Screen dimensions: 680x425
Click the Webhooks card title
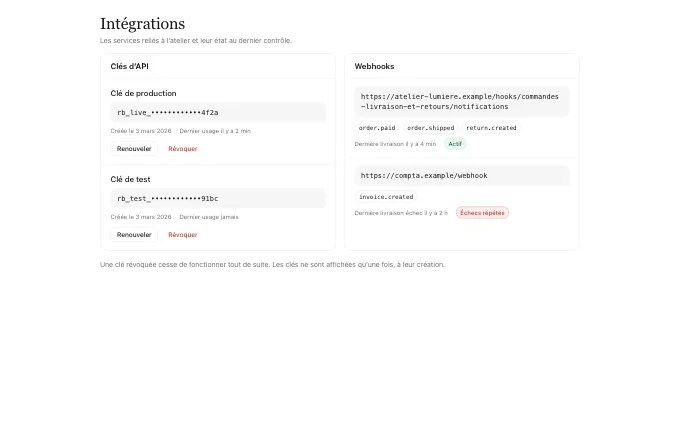374,66
